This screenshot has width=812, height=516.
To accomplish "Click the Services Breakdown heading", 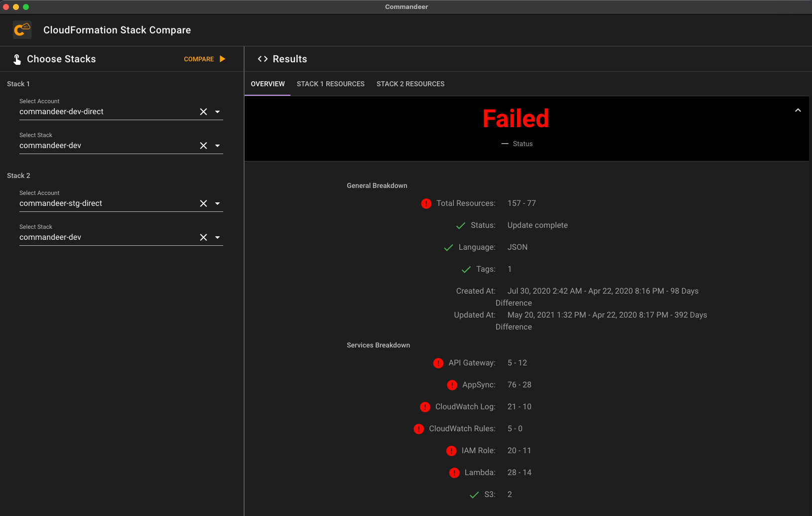I will click(x=379, y=345).
